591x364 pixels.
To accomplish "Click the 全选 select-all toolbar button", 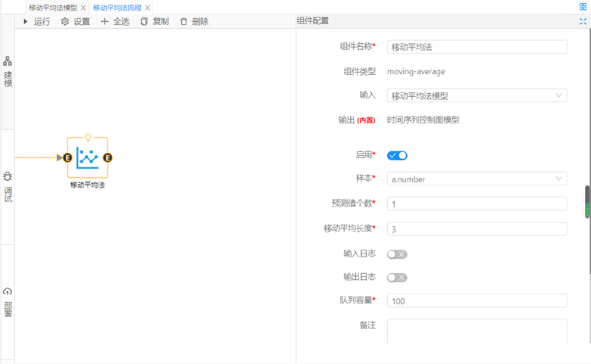I will click(x=115, y=22).
